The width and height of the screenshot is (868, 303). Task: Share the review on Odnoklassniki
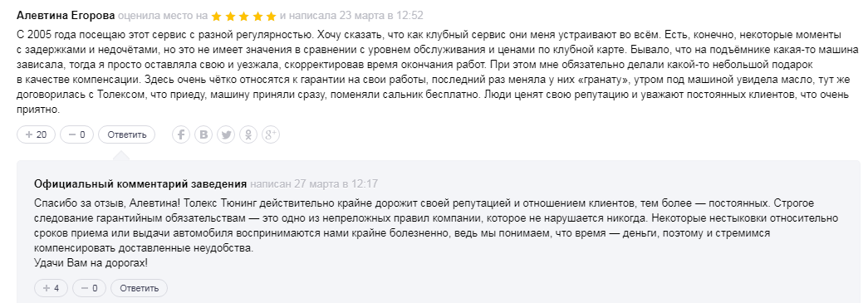[248, 134]
